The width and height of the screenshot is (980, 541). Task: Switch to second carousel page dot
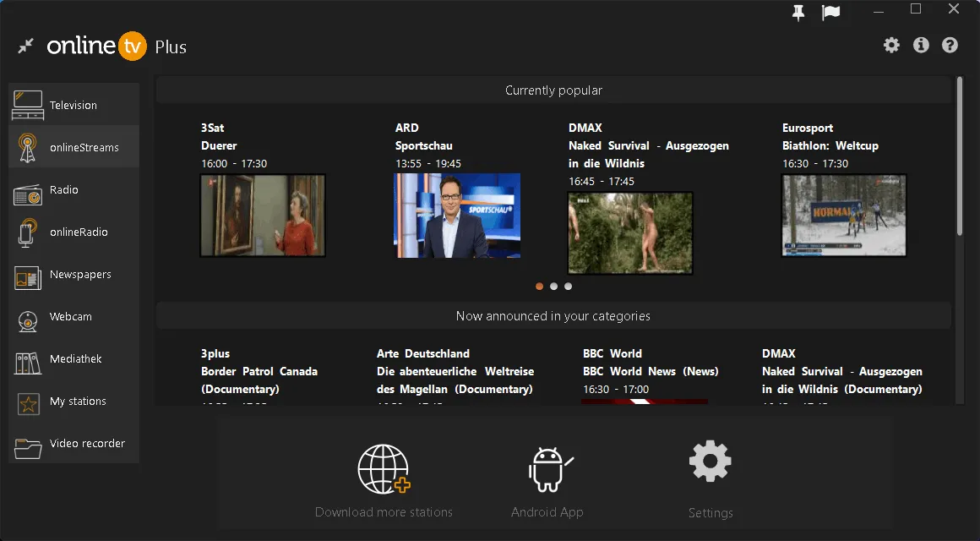[x=553, y=287]
